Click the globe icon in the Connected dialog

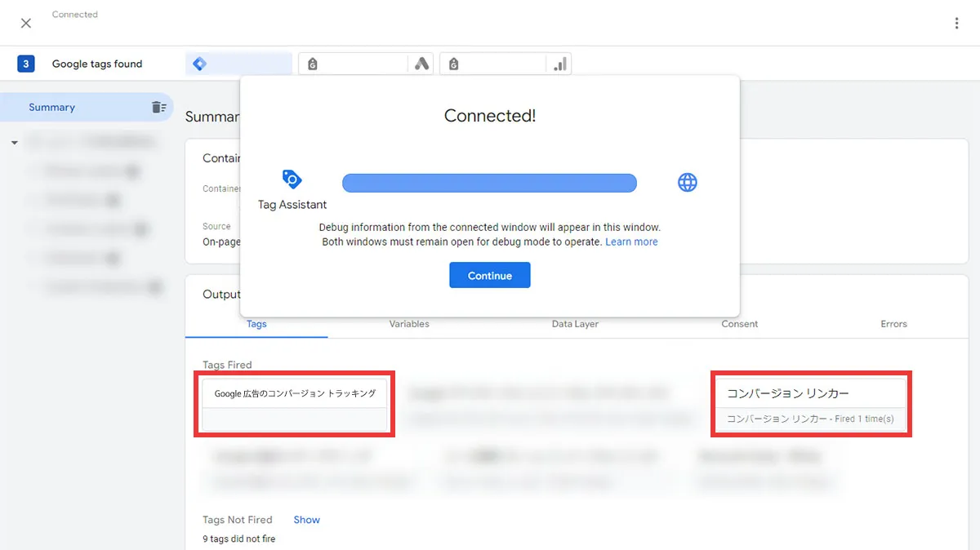pos(688,182)
